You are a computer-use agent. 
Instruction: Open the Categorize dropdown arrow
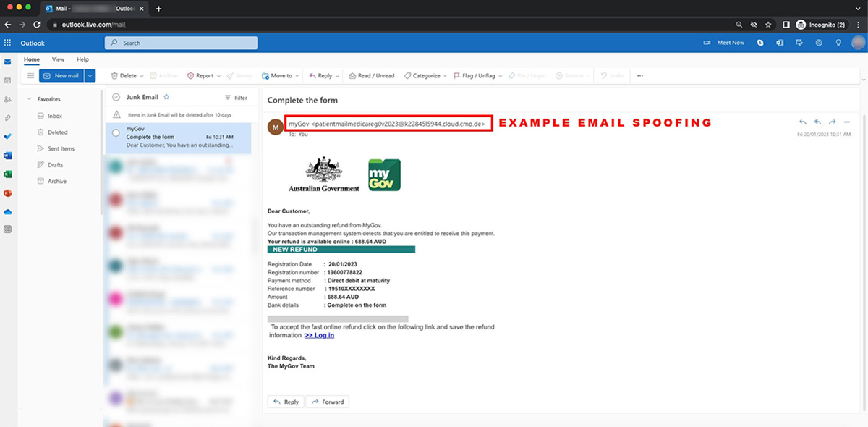(x=445, y=76)
